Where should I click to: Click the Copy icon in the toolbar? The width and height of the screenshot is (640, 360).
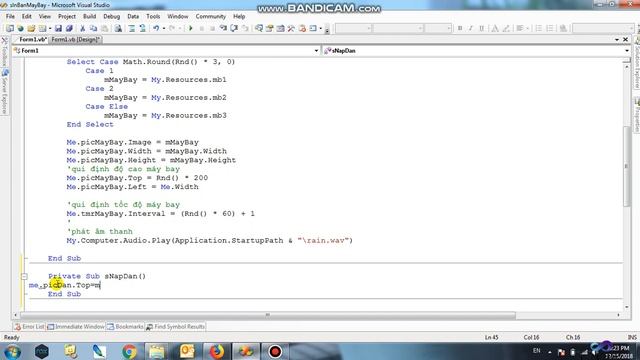[x=93, y=28]
